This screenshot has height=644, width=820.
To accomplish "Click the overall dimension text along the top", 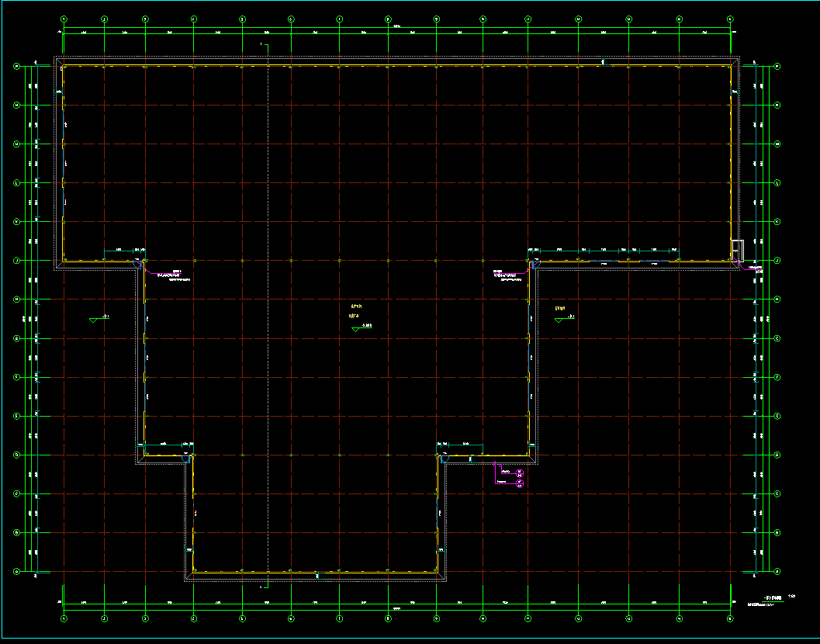I will [x=396, y=27].
